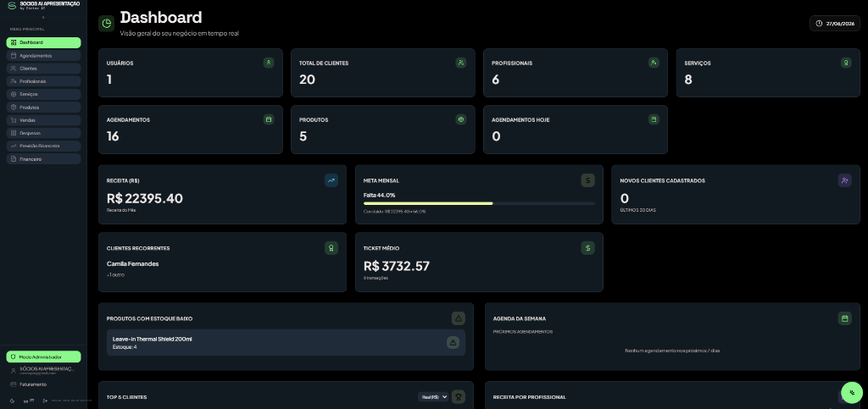868x409 pixels.
Task: Go to the Financeiro page
Action: (43, 159)
